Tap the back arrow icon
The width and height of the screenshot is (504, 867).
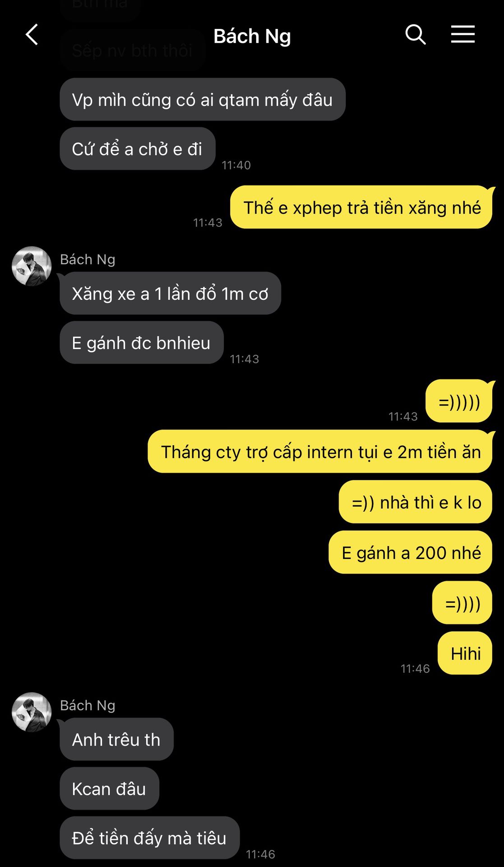(x=32, y=35)
